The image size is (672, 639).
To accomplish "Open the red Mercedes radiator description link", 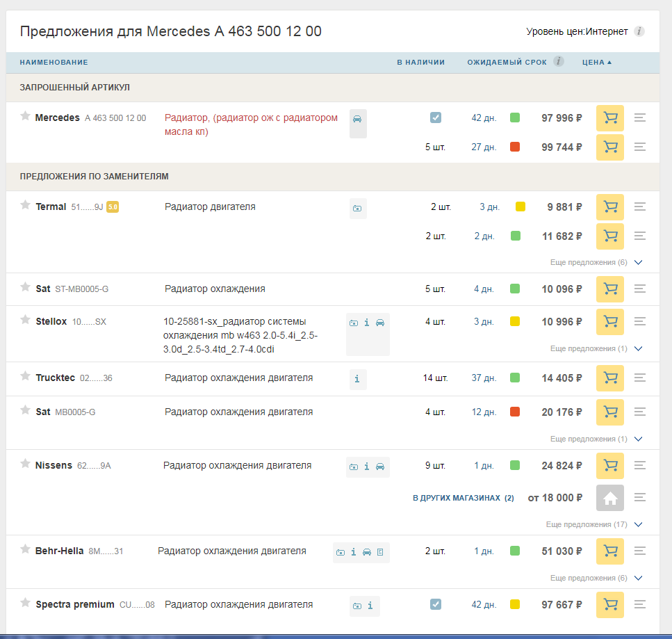I will pos(251,124).
